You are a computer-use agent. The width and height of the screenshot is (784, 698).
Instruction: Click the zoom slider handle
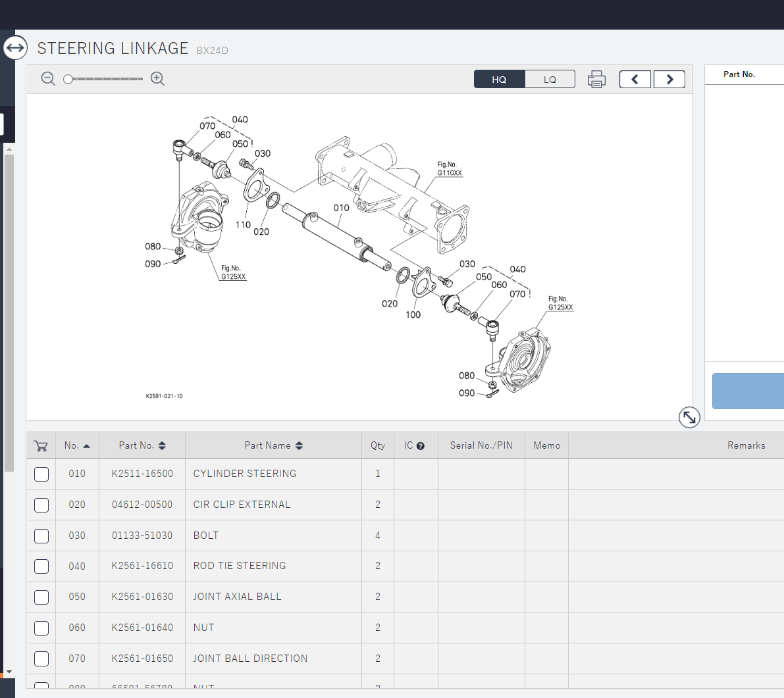tap(68, 79)
